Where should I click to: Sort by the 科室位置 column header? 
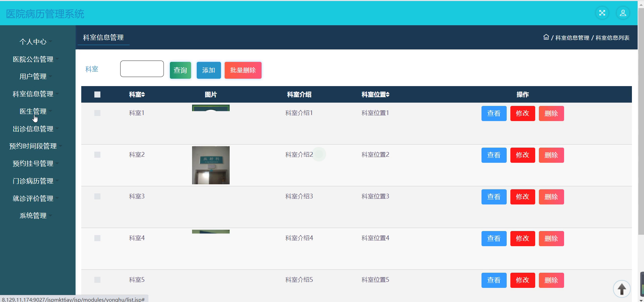pyautogui.click(x=375, y=95)
